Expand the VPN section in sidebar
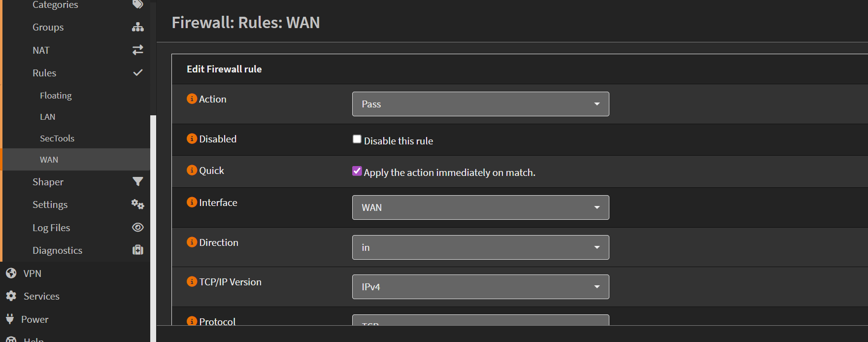This screenshot has width=868, height=342. tap(33, 274)
